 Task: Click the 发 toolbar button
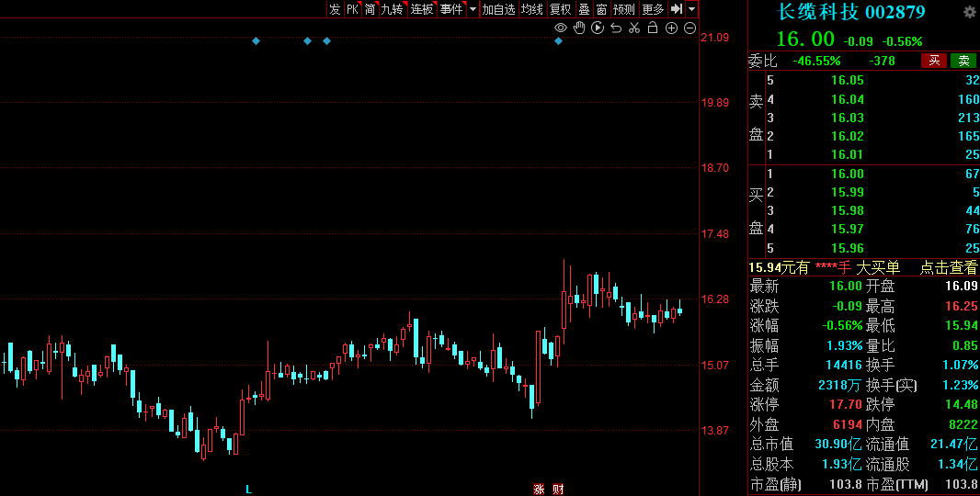click(x=335, y=9)
